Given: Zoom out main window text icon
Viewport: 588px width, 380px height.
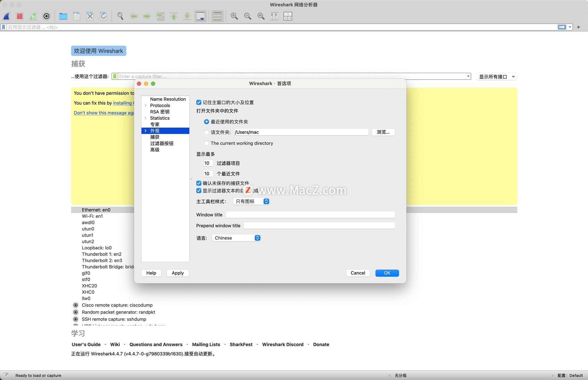Looking at the screenshot, I should coord(248,16).
